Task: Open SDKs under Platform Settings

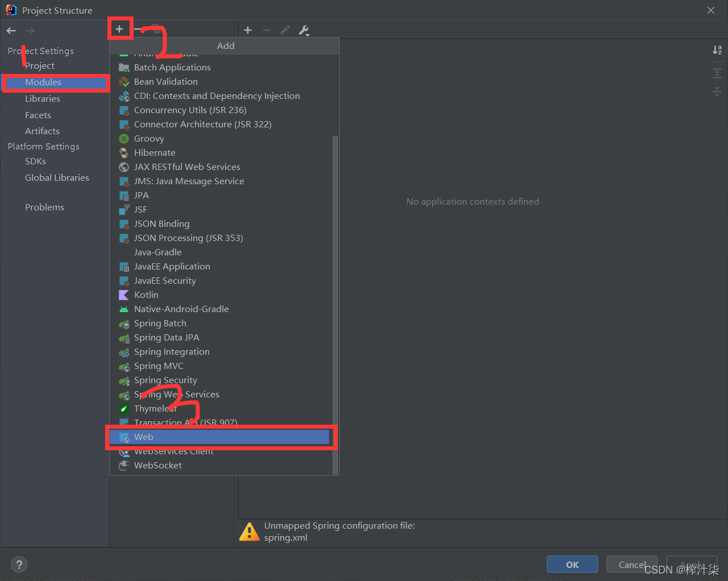Action: tap(35, 161)
